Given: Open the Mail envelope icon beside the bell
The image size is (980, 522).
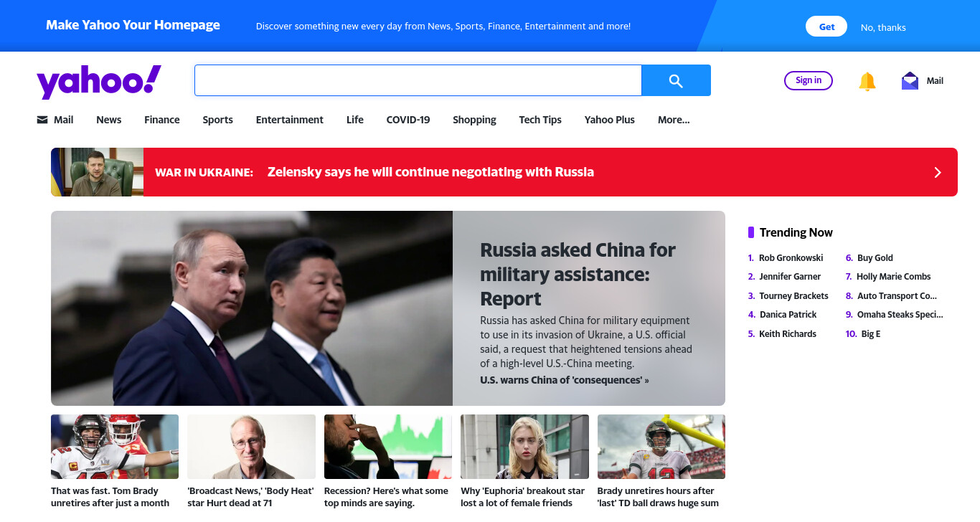Looking at the screenshot, I should pos(910,80).
